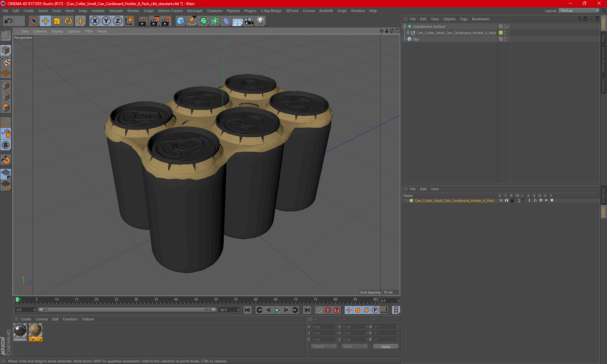Select the Sky object
The width and height of the screenshot is (607, 364).
pyautogui.click(x=416, y=39)
